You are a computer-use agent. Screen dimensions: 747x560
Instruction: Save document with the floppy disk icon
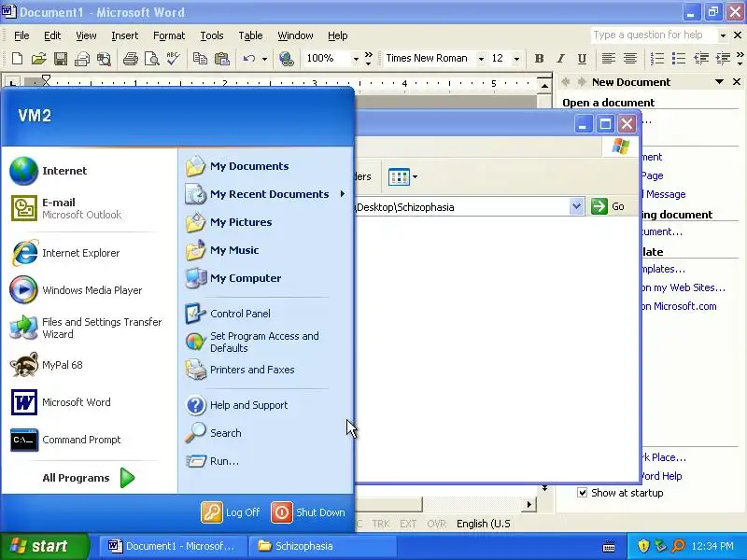click(x=61, y=59)
